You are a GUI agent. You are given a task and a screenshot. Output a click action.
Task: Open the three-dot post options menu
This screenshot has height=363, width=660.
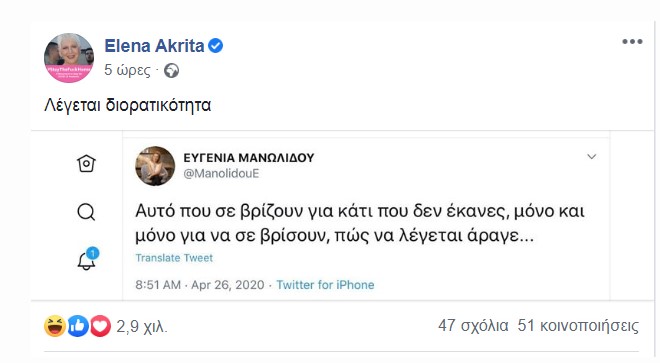click(632, 41)
